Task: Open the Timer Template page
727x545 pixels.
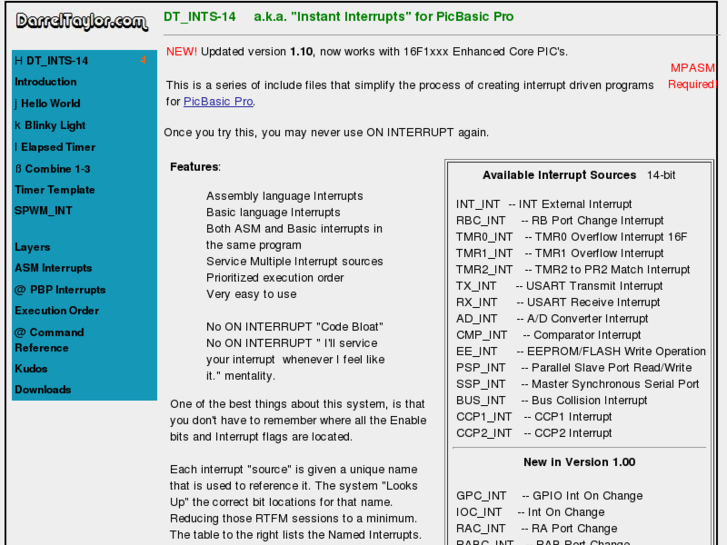Action: (55, 190)
